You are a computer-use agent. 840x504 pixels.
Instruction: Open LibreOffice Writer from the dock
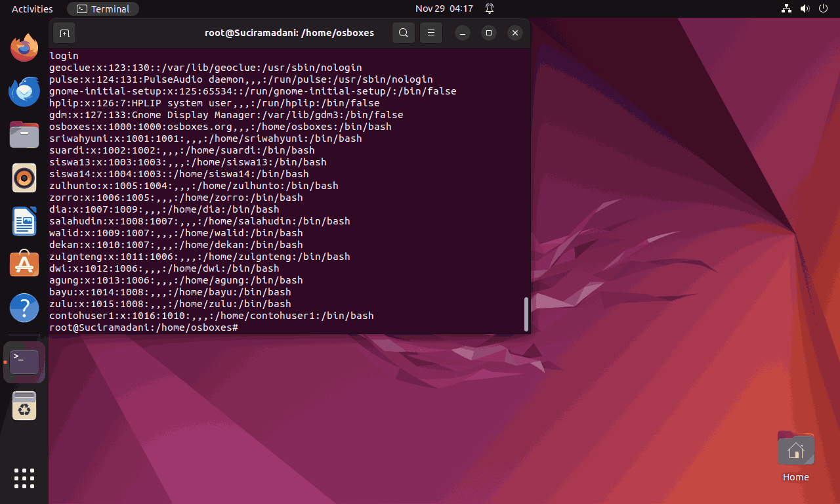pyautogui.click(x=24, y=221)
